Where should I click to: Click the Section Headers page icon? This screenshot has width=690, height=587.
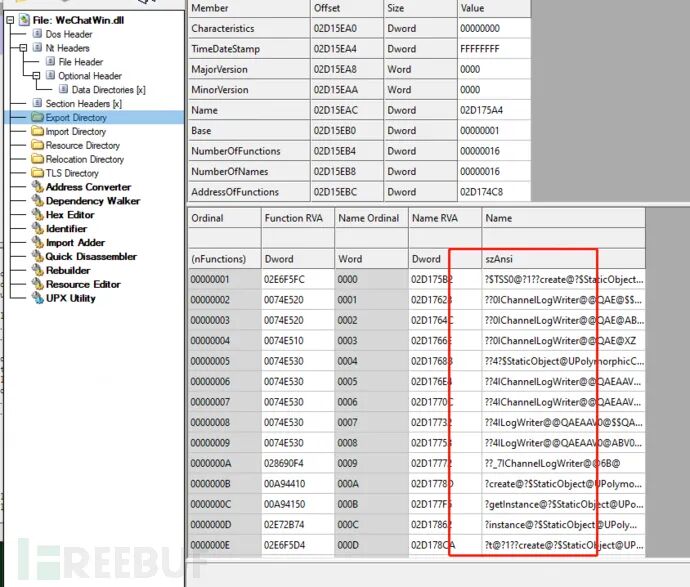point(37,103)
